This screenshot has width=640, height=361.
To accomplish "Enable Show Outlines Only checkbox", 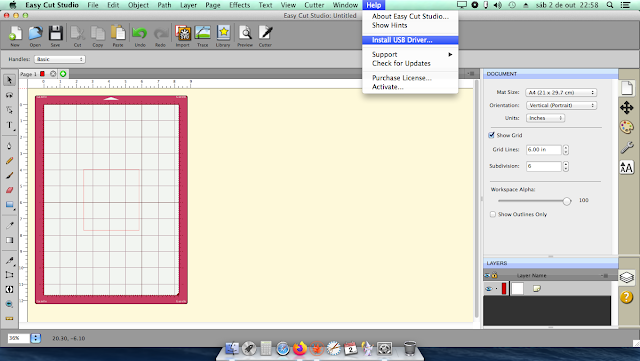I will click(493, 214).
